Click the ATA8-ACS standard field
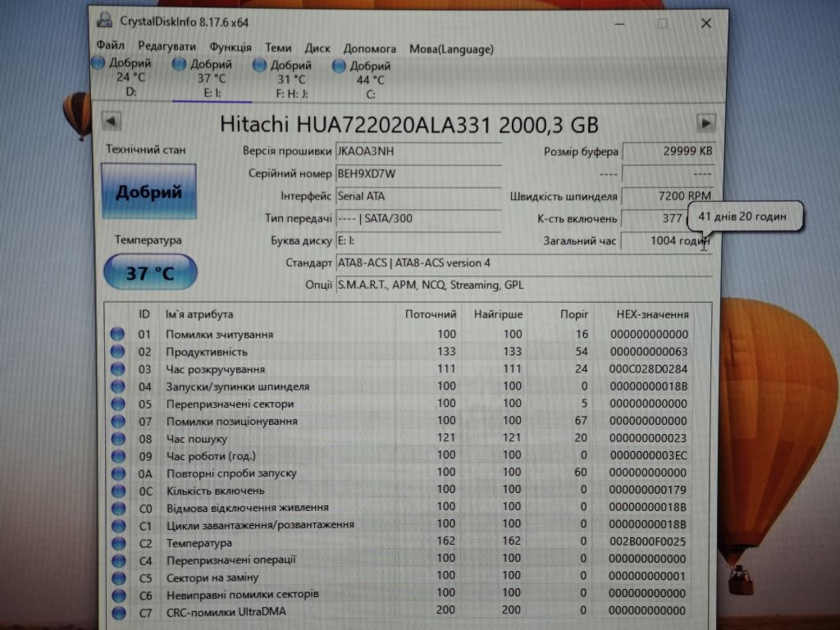 524,263
